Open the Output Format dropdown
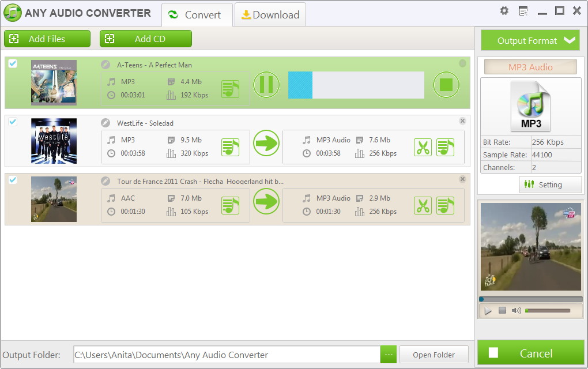Image resolution: width=588 pixels, height=369 pixels. click(x=530, y=40)
